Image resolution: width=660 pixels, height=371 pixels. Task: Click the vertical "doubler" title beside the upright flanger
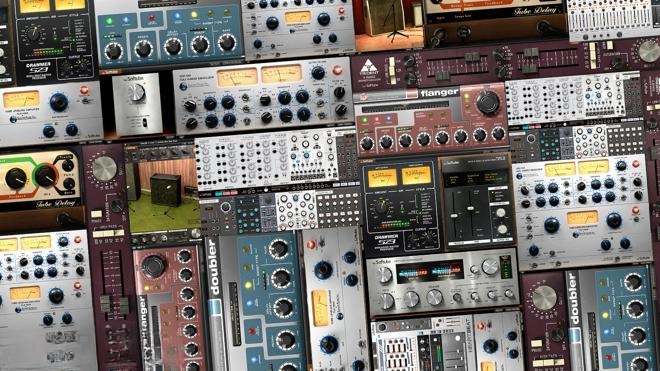[213, 266]
